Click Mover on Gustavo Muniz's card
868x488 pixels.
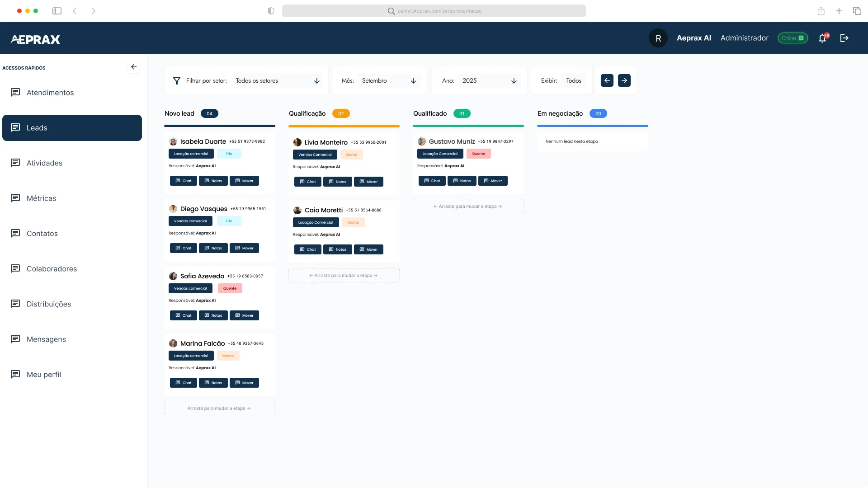493,181
